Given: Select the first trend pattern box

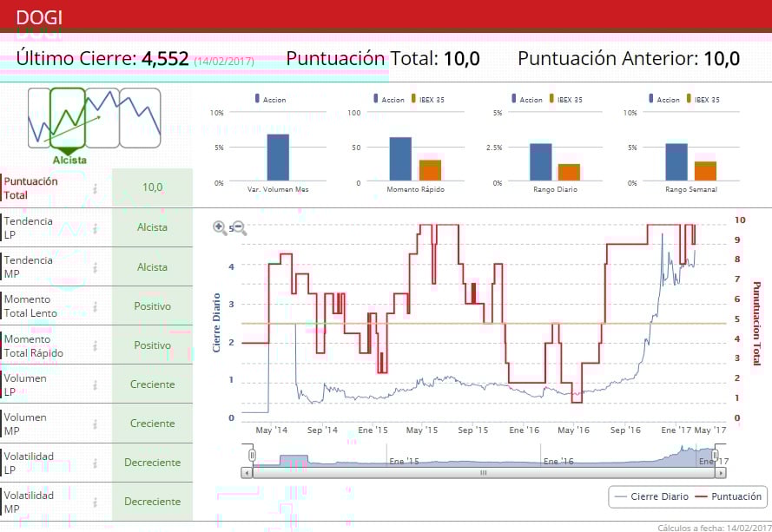Looking at the screenshot, I should (39, 118).
